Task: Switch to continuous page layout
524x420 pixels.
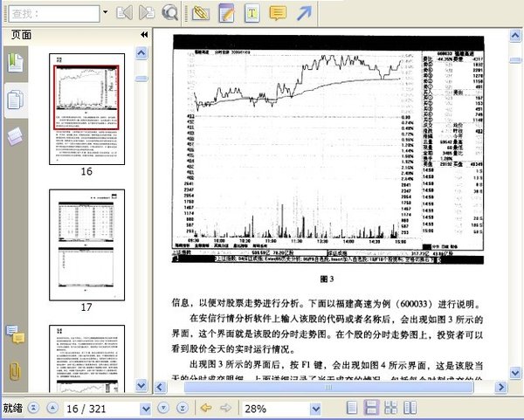Action: point(371,408)
